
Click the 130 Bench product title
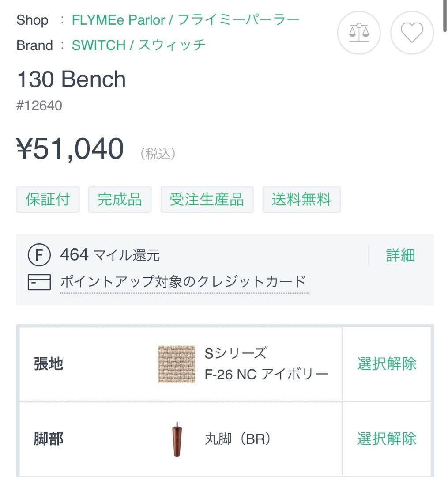click(71, 79)
